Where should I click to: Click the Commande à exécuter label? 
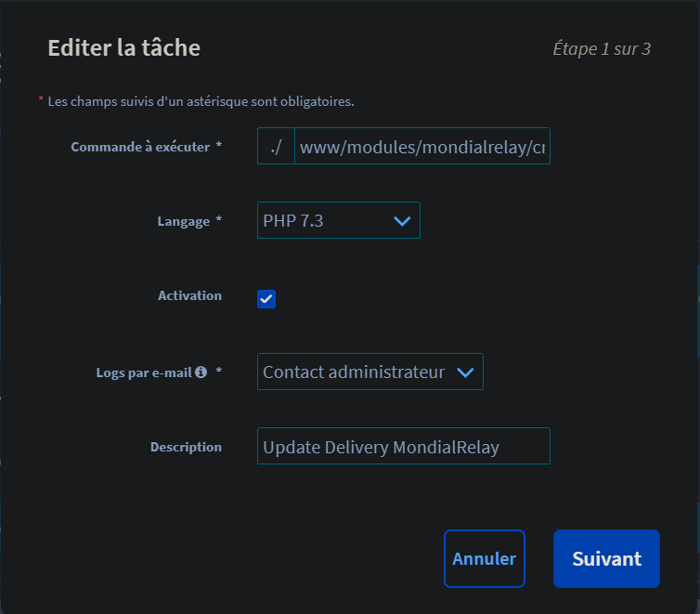point(140,147)
